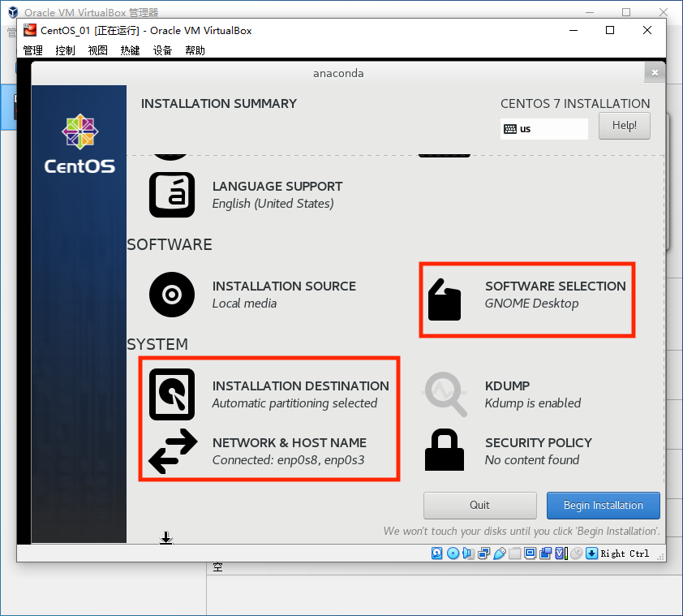Click Connected: enp0s8, enp0s3 text
This screenshot has width=683, height=616.
coord(288,460)
